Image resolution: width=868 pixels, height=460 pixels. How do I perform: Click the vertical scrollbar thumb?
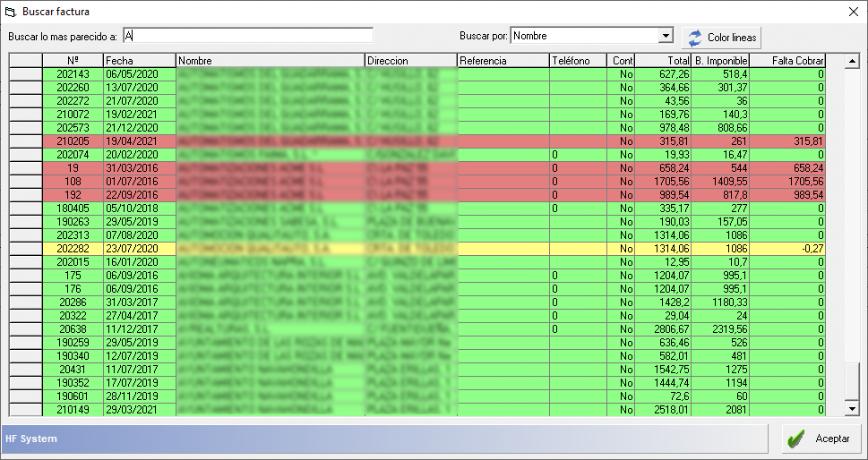(851, 382)
